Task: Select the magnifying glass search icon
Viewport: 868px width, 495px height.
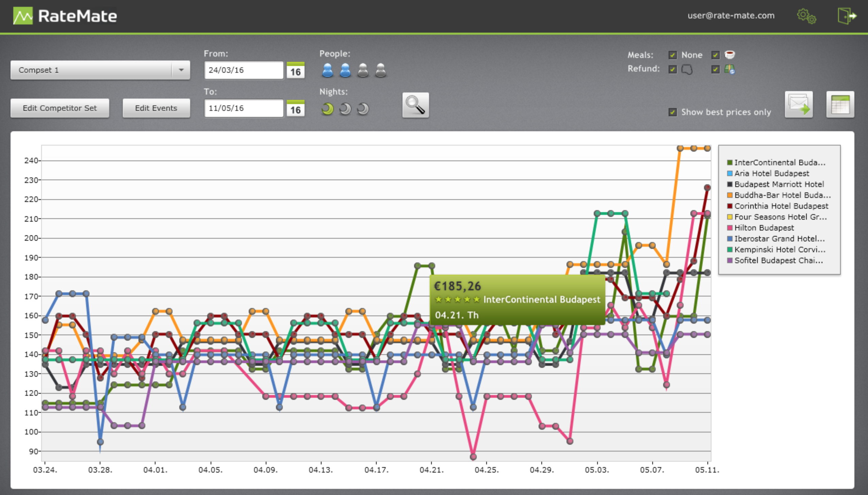Action: tap(415, 105)
